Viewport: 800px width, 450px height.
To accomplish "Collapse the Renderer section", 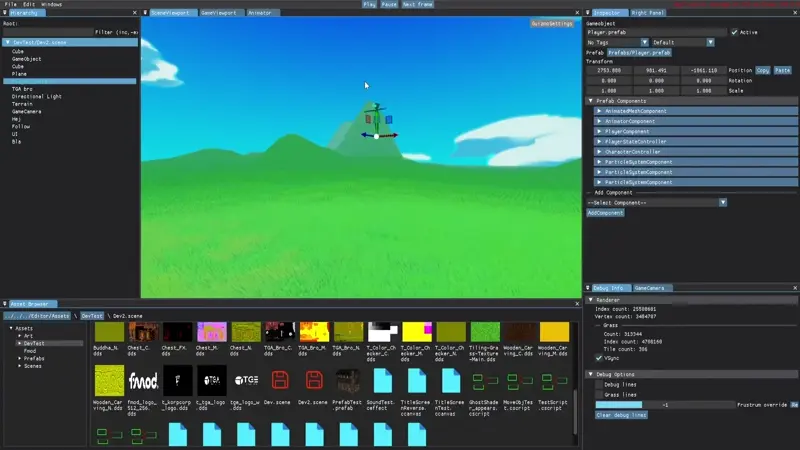I will (x=591, y=300).
